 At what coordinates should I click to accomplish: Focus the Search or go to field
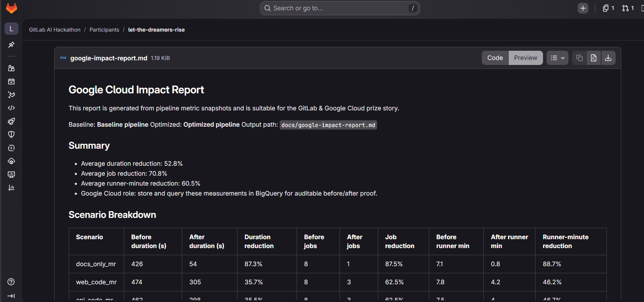click(x=340, y=8)
